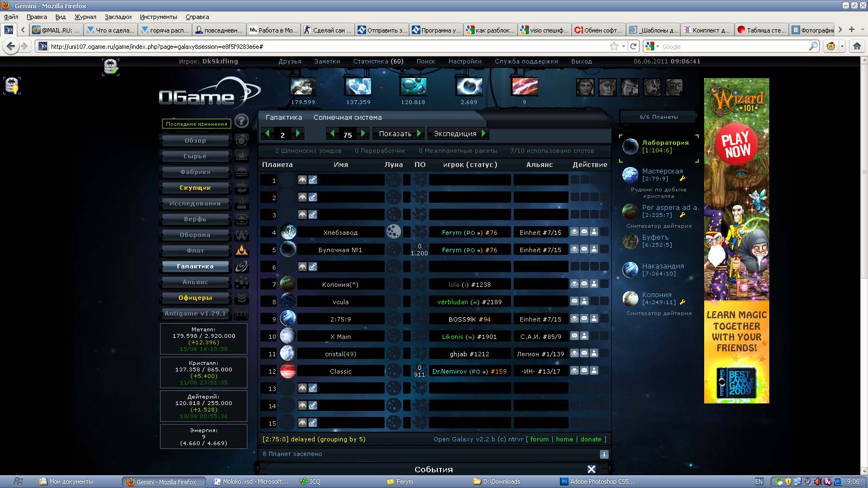Go to the next solar system with the right arrow
This screenshot has width=868, height=488.
(x=363, y=133)
